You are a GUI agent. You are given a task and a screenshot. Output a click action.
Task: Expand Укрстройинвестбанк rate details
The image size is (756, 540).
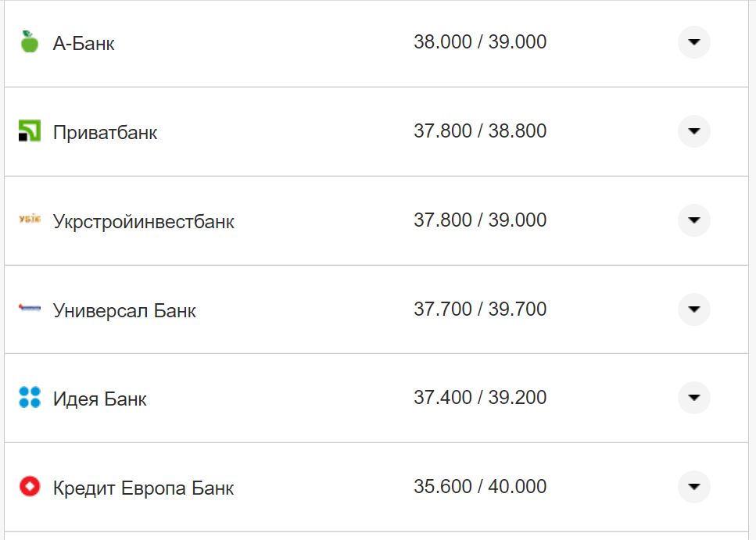pos(693,220)
